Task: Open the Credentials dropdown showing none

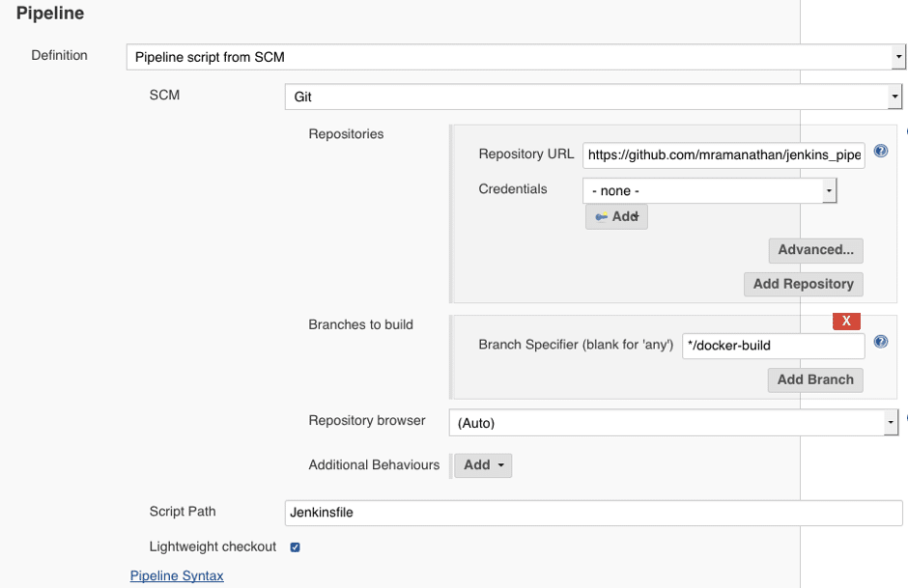Action: 709,191
